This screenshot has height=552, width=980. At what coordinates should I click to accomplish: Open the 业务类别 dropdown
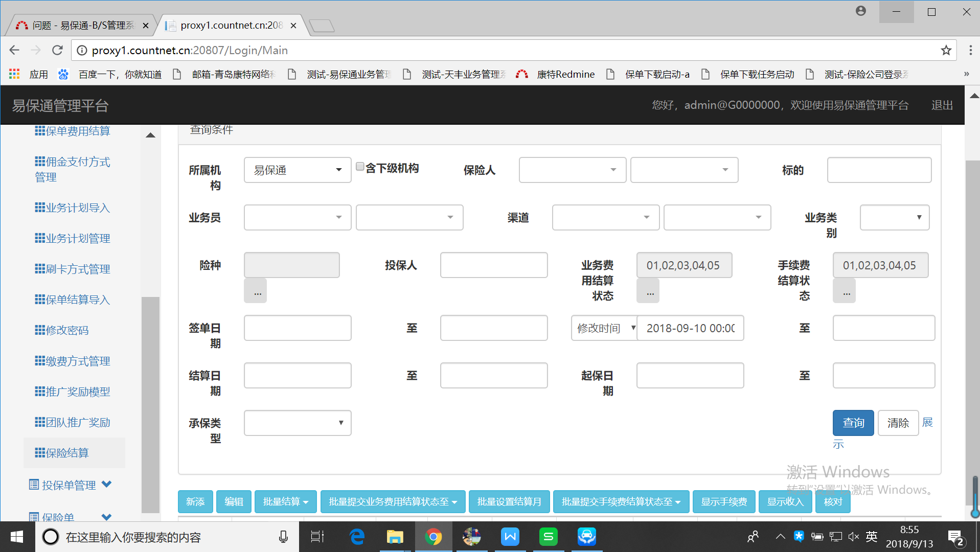pos(895,218)
